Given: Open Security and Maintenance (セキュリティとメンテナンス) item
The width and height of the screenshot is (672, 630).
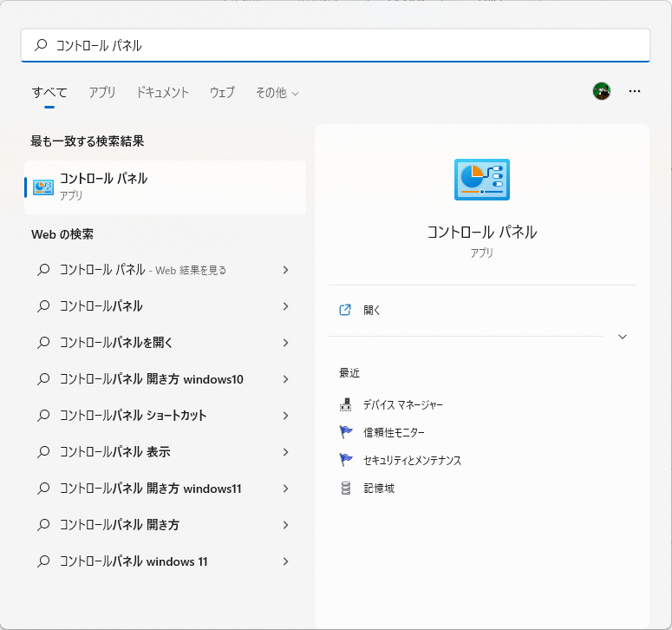Looking at the screenshot, I should click(x=412, y=460).
